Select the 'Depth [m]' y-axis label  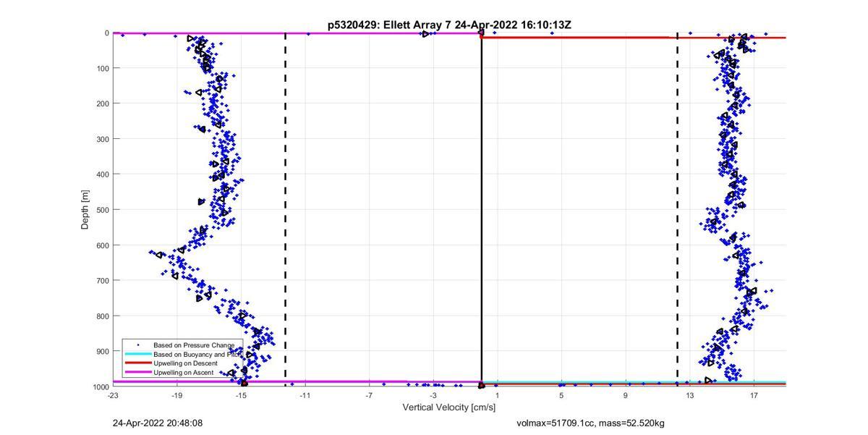pyautogui.click(x=85, y=209)
